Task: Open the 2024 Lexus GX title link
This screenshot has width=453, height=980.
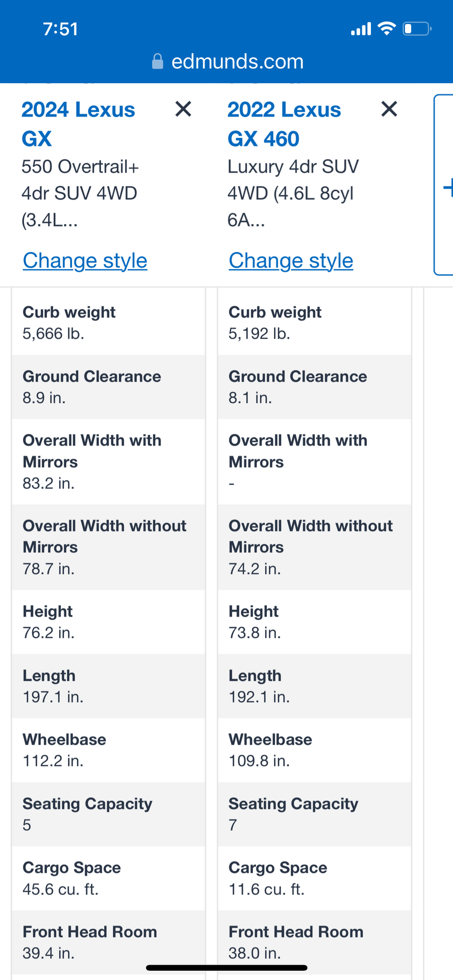Action: coord(78,124)
